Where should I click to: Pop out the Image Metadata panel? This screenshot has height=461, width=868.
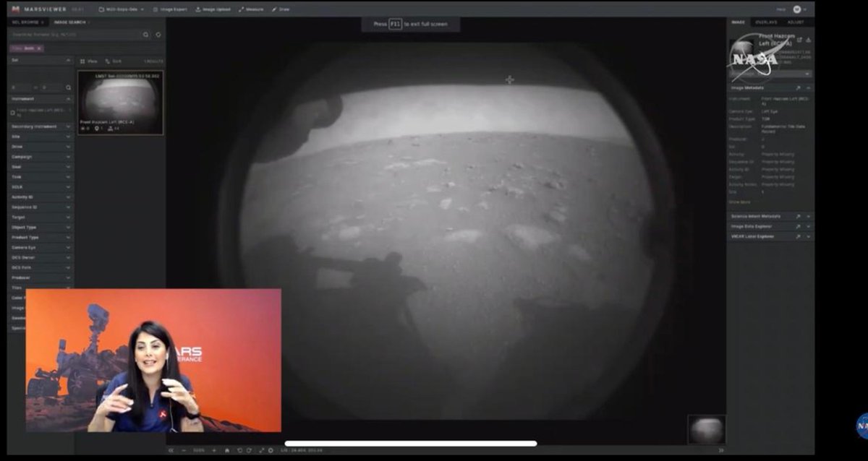coord(799,88)
